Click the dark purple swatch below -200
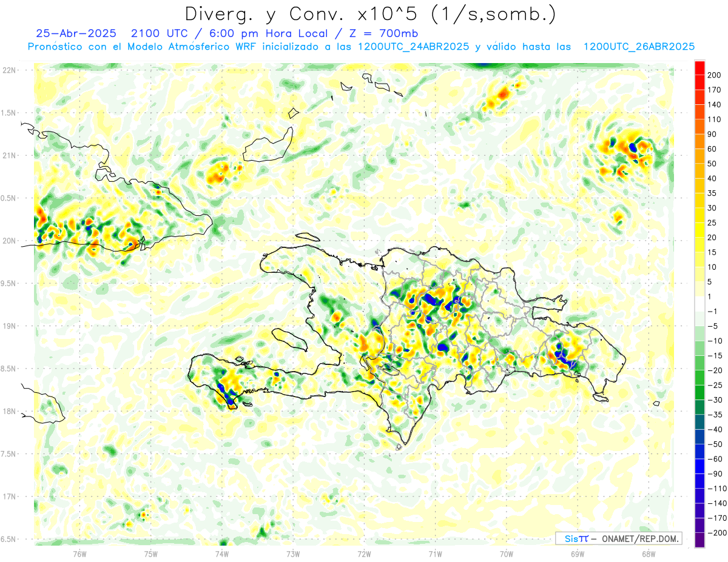Screen dimensions: 728x562 coord(700,540)
